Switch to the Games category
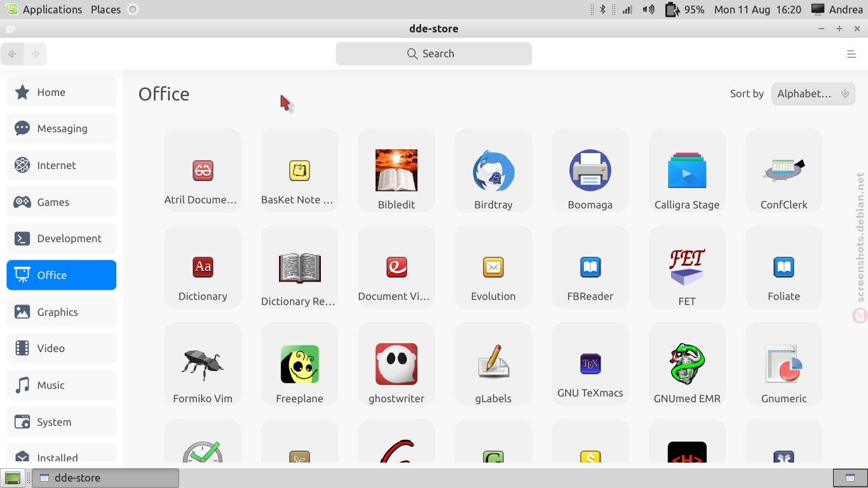 tap(62, 202)
